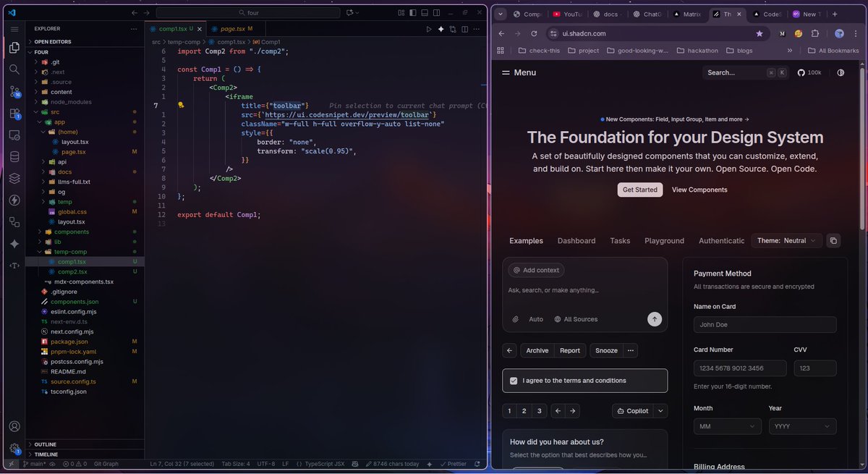The image size is (868, 474).
Task: Click the Card Number input field
Action: point(740,368)
